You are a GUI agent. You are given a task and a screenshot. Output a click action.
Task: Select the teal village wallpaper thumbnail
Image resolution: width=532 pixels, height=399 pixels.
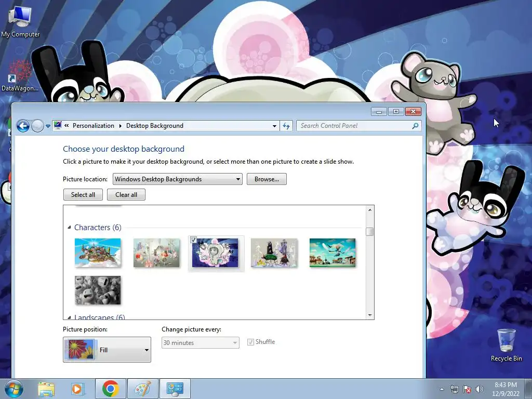[x=332, y=253]
